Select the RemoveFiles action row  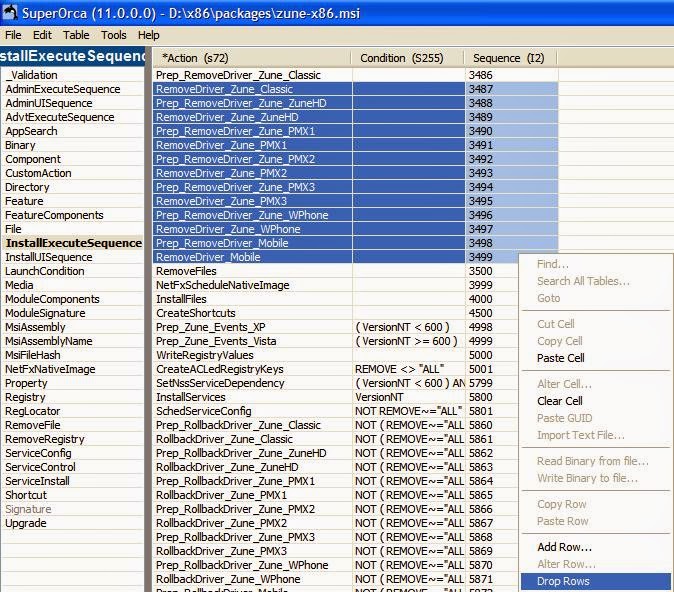[252, 271]
